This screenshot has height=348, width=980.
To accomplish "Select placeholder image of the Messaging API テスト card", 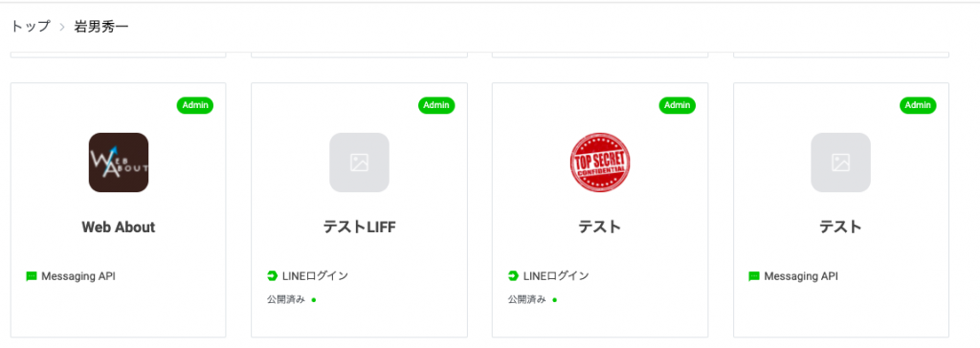I will click(x=840, y=163).
